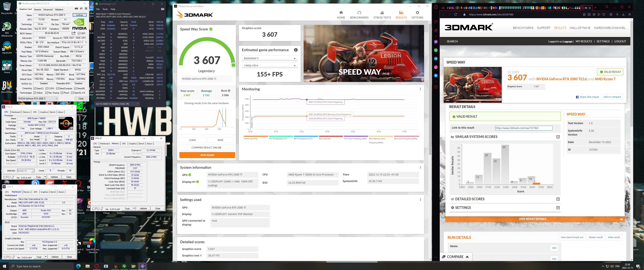
Task: Toggle the OpenGL 4.6 checkbox in GPU-Z
Action: 72,93
